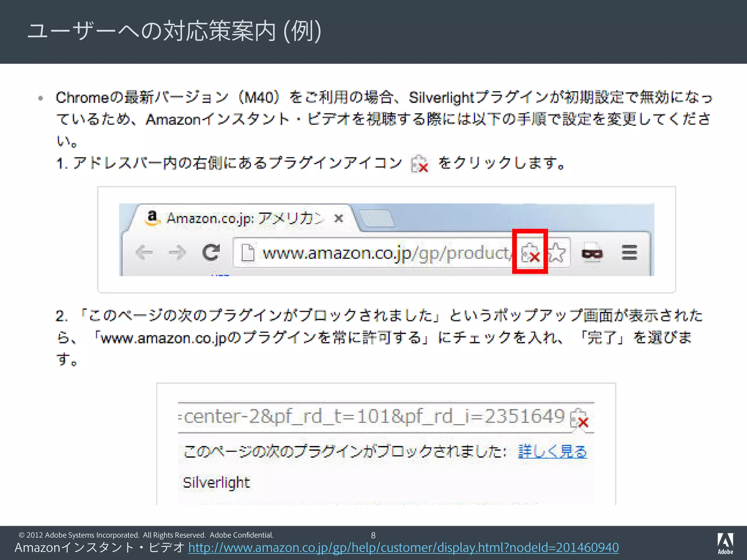This screenshot has height=560, width=747.
Task: Click the bookmark star icon in Chrome
Action: click(556, 252)
